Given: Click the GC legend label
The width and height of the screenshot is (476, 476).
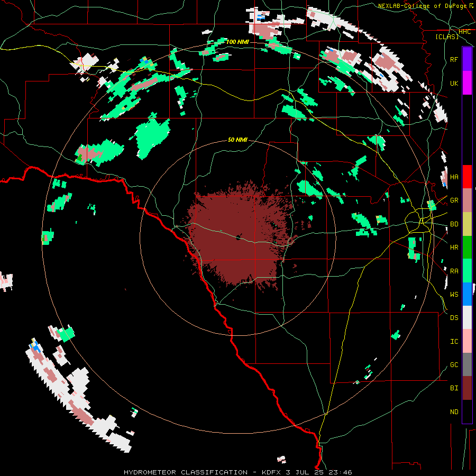Looking at the screenshot, I should pos(454,365).
